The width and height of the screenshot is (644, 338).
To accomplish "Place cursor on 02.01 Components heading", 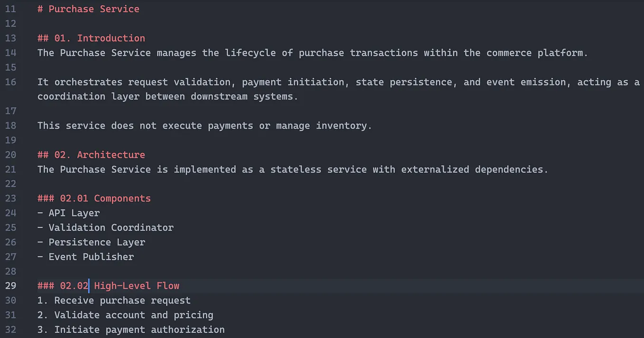I will (94, 198).
